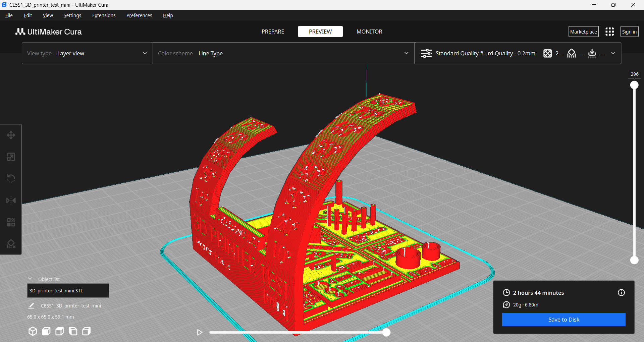Screen dimensions: 644x342
Task: Open the Marketplace
Action: [583, 32]
